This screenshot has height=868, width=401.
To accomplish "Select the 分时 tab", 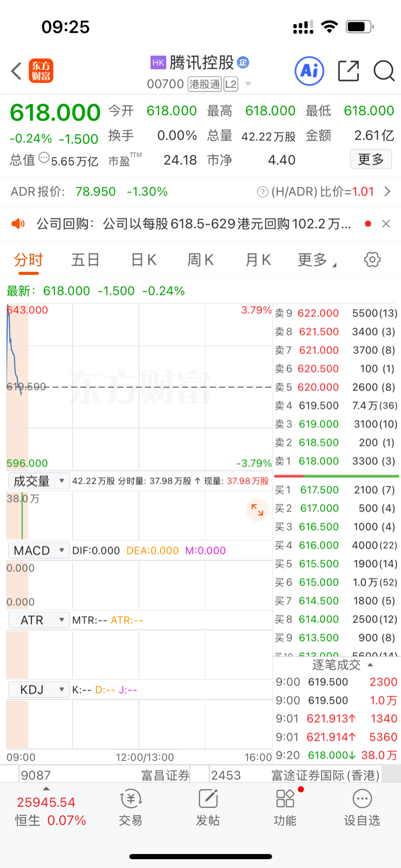I will coord(28,260).
